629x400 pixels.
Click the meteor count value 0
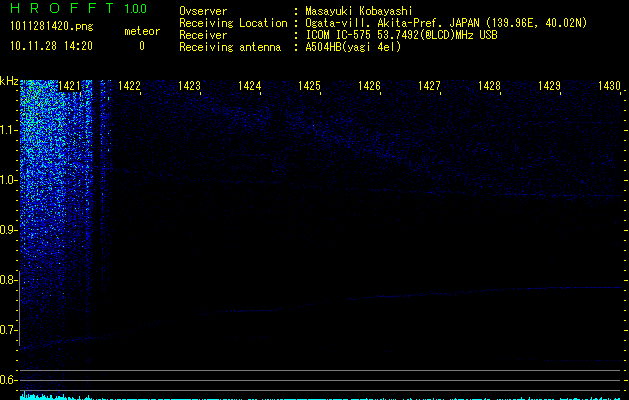click(142, 46)
